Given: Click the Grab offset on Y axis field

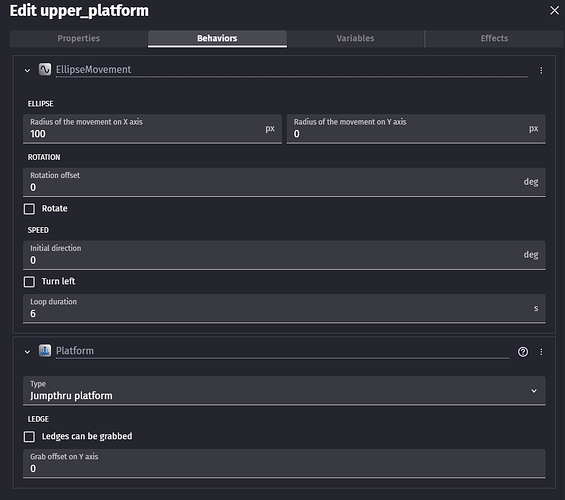Looking at the screenshot, I should pos(284,464).
